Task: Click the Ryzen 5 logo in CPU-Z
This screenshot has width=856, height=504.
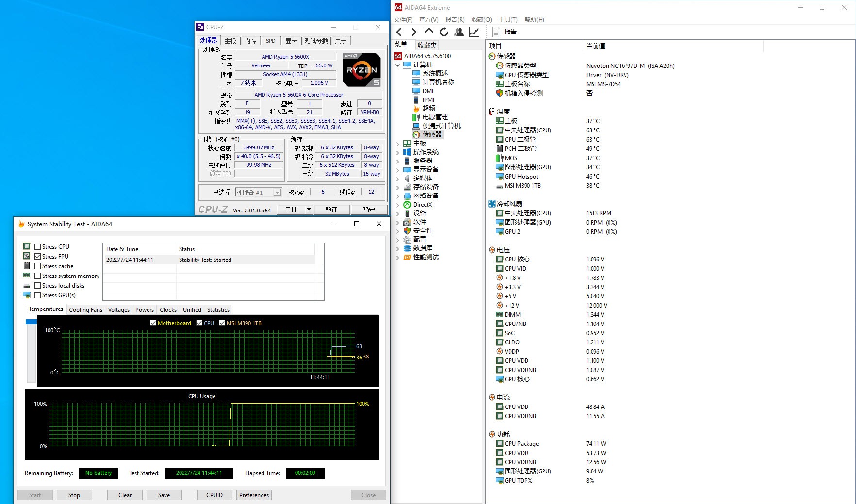Action: [x=362, y=69]
